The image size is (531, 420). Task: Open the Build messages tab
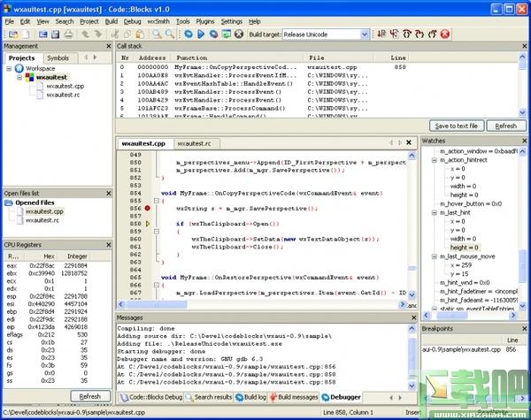pyautogui.click(x=294, y=397)
